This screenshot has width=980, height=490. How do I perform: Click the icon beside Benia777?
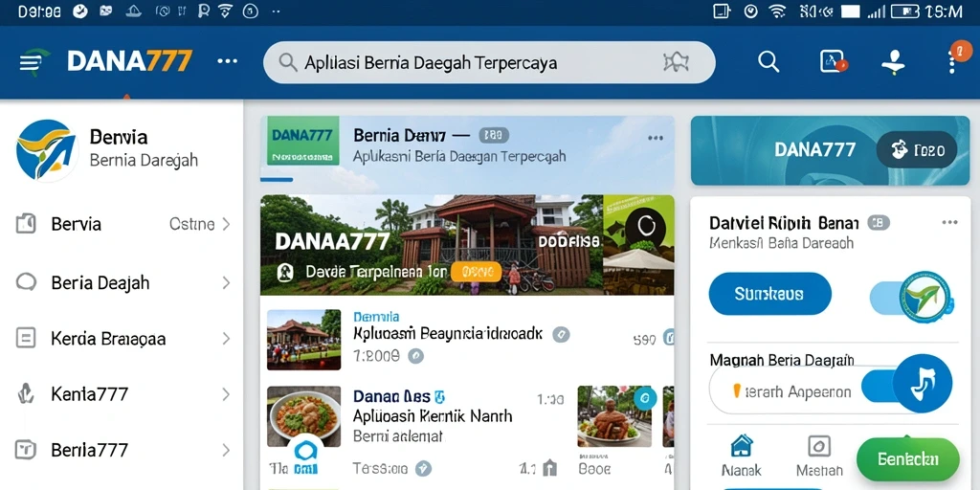click(26, 449)
